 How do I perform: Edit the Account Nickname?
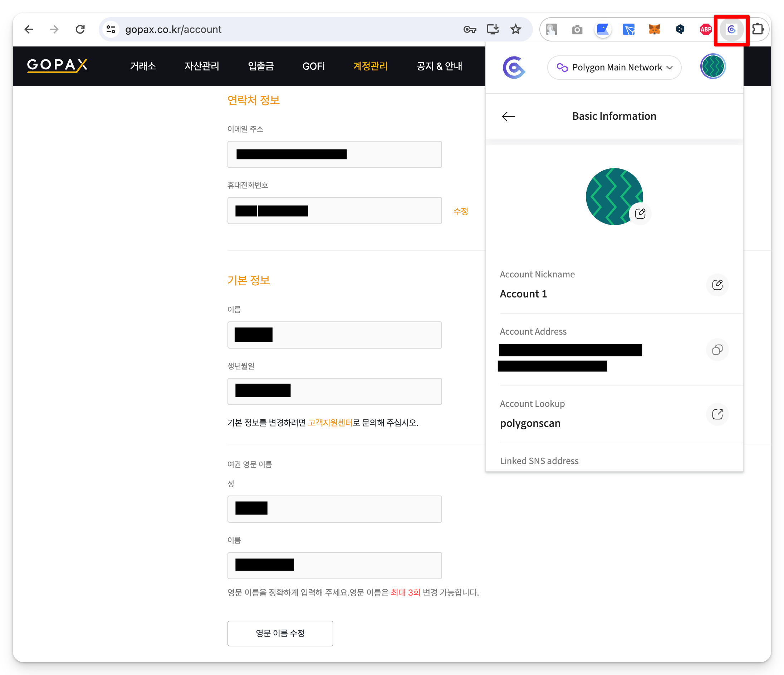(x=717, y=285)
